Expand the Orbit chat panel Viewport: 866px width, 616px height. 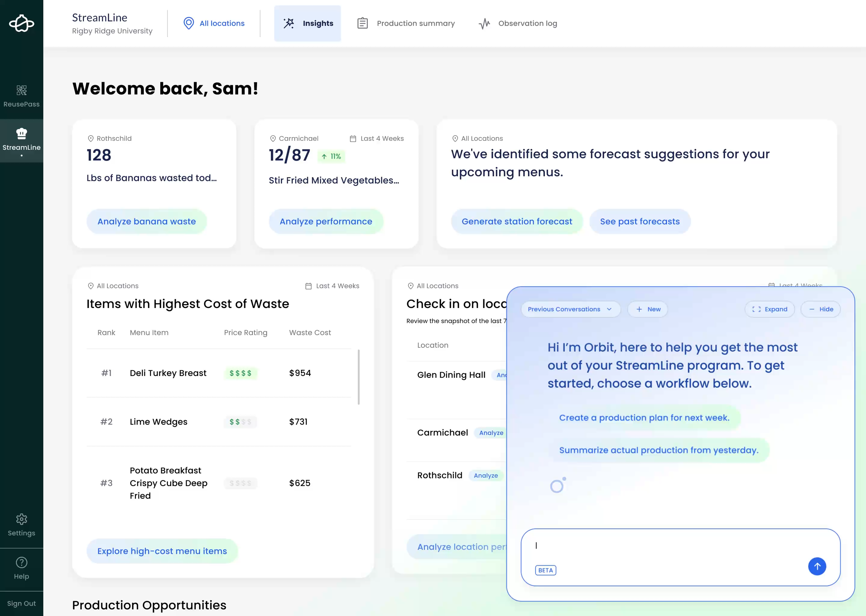point(770,309)
